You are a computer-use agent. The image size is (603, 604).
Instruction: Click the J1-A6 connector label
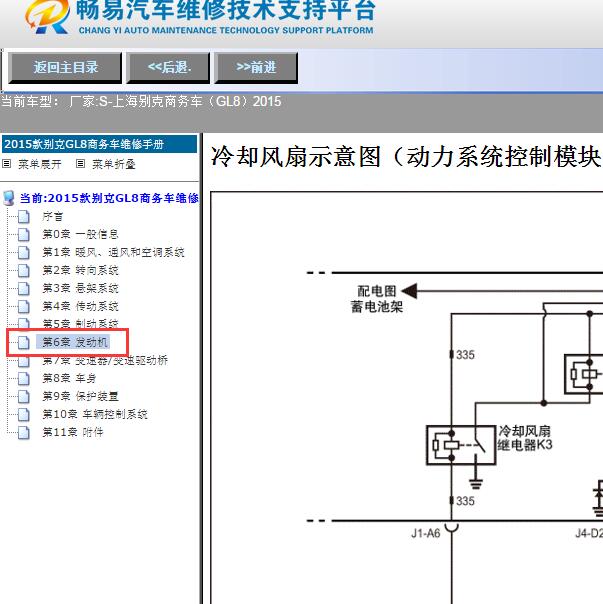pyautogui.click(x=425, y=534)
